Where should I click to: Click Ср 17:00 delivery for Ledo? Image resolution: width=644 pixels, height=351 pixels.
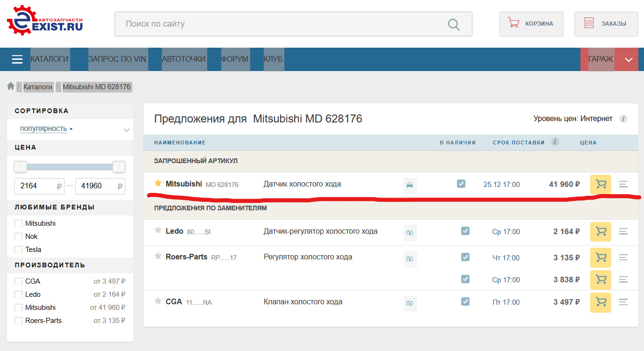point(506,232)
